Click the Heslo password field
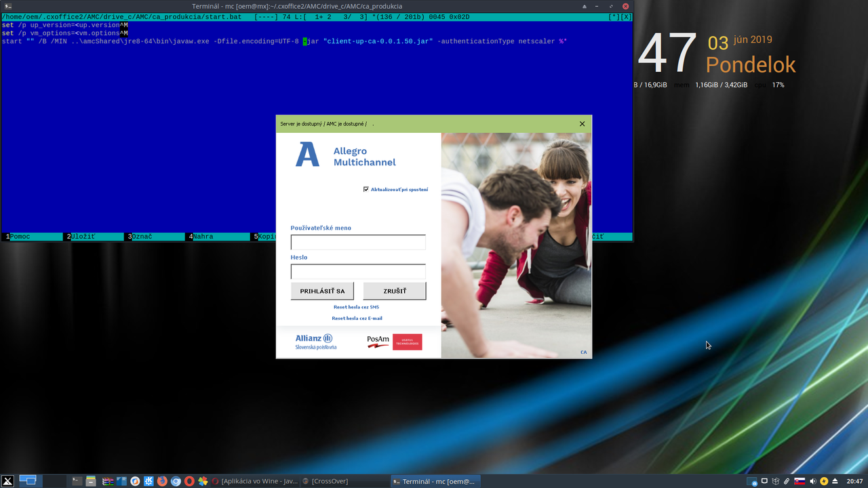Viewport: 868px width, 488px height. click(358, 272)
